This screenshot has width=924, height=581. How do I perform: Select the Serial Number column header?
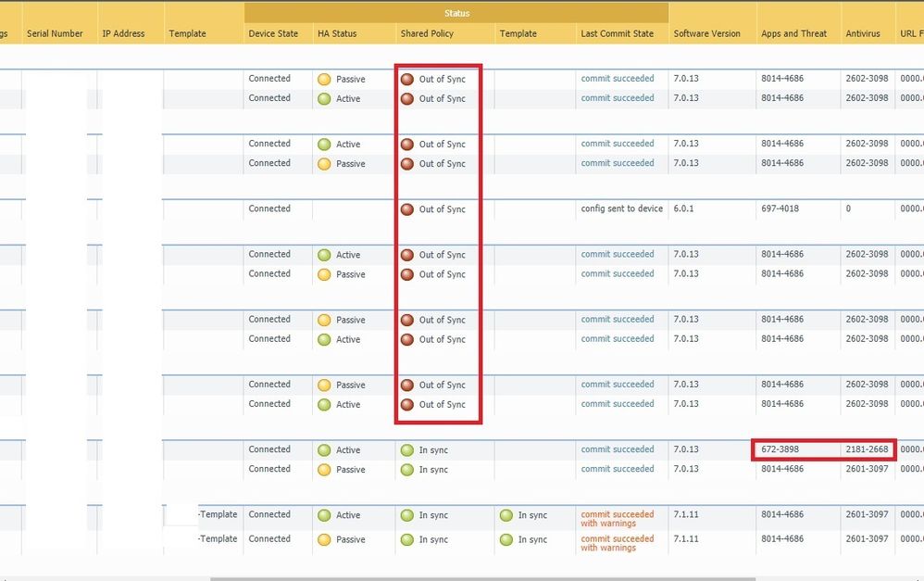coord(55,33)
